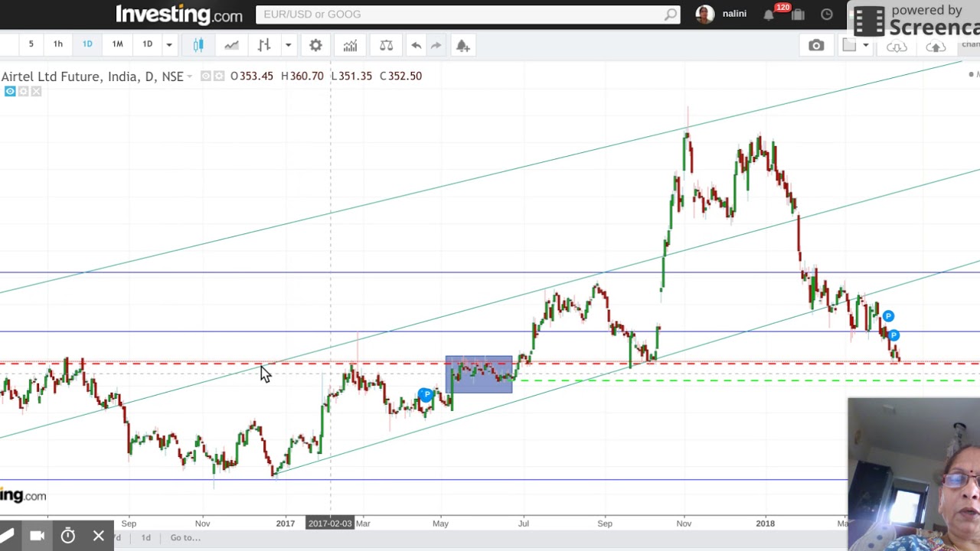Open notifications bell with 120 badge
The image size is (980, 551).
[x=769, y=14]
